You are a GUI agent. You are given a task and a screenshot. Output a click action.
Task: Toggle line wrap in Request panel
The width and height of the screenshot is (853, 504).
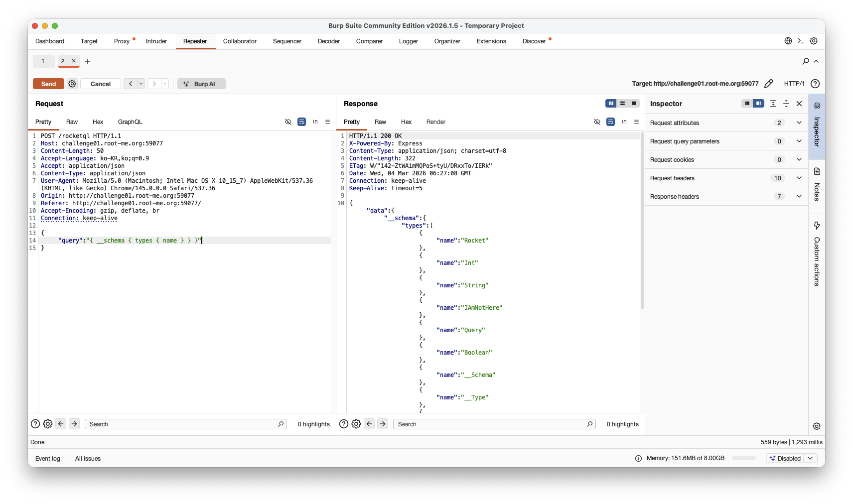301,122
